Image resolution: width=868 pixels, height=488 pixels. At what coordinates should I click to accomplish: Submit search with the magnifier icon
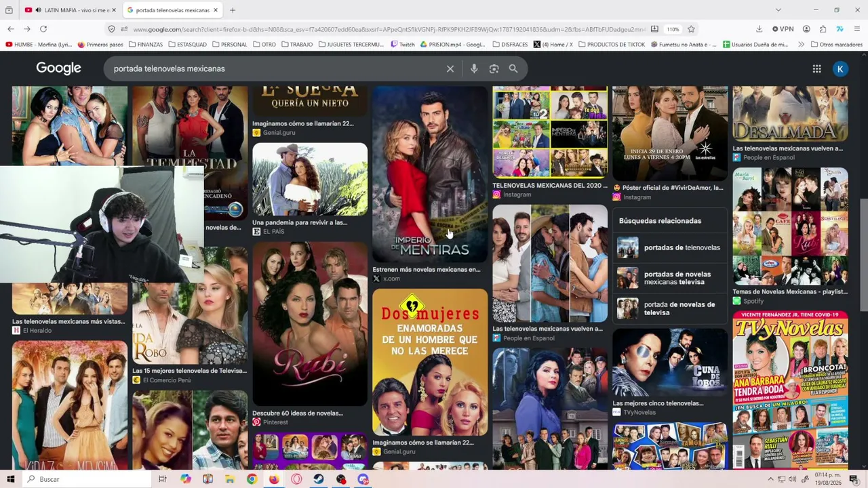click(513, 68)
